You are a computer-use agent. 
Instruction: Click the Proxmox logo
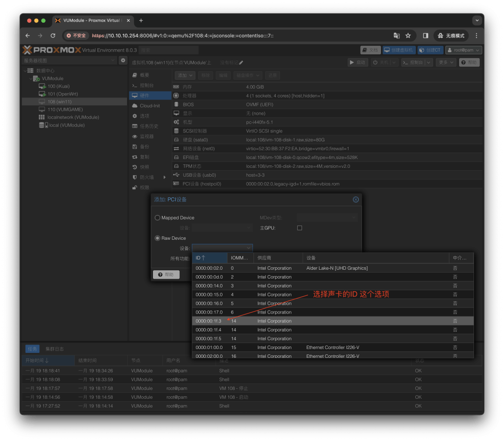(52, 50)
